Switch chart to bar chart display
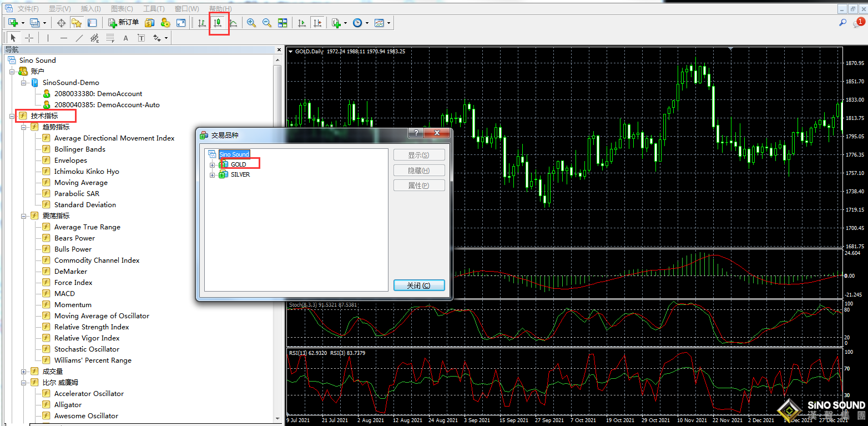The height and width of the screenshot is (426, 868). tap(202, 23)
